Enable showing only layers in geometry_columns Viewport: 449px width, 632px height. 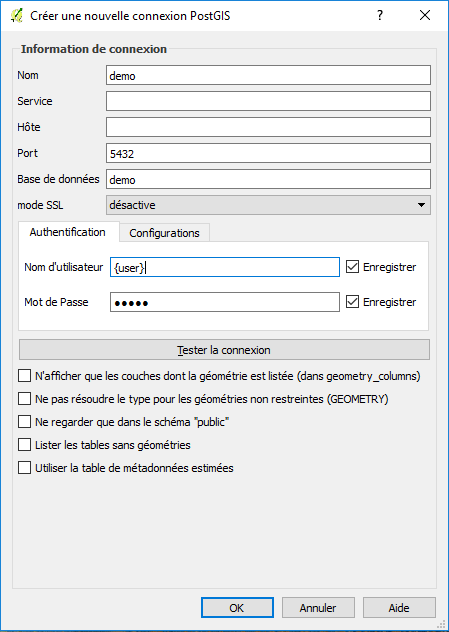[25, 376]
